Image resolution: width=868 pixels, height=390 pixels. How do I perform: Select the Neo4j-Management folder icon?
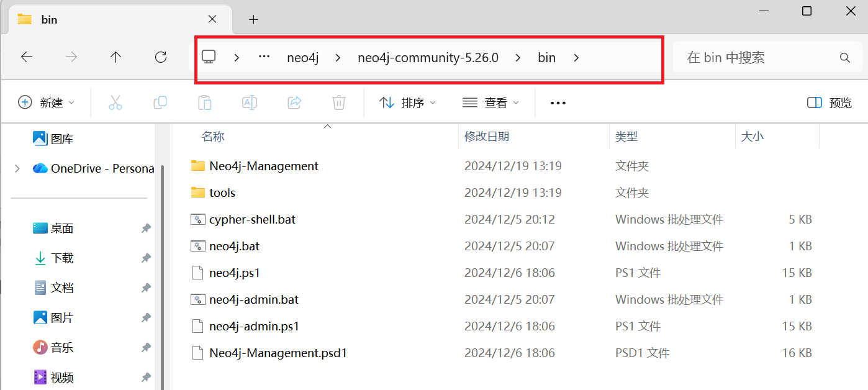[198, 166]
